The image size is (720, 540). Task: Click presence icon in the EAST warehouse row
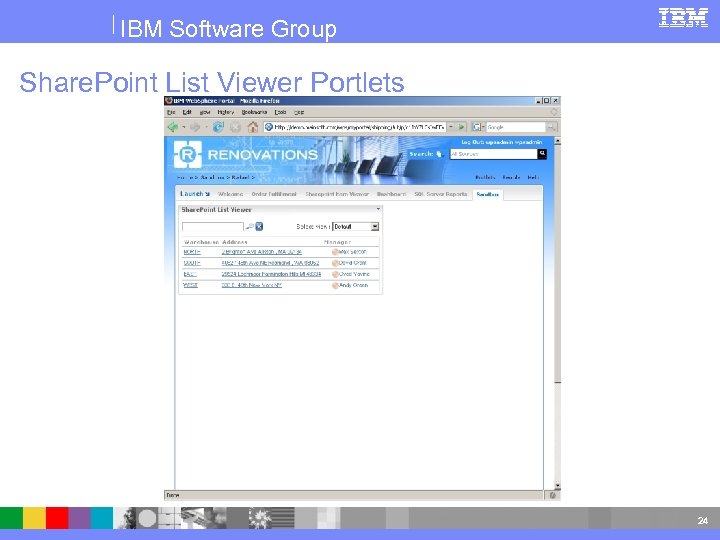(x=335, y=274)
